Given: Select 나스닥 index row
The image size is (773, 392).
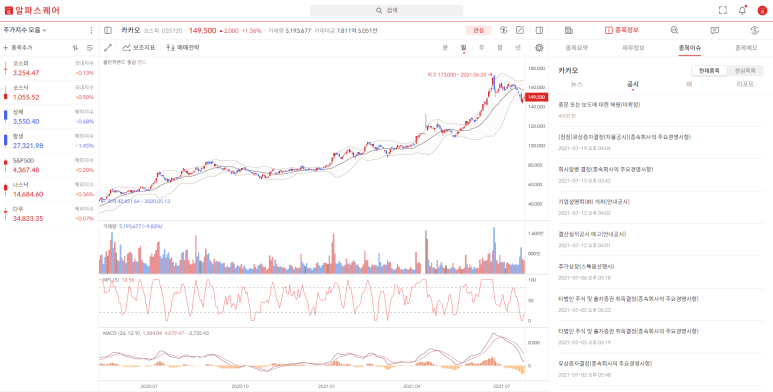Looking at the screenshot, I should click(49, 189).
